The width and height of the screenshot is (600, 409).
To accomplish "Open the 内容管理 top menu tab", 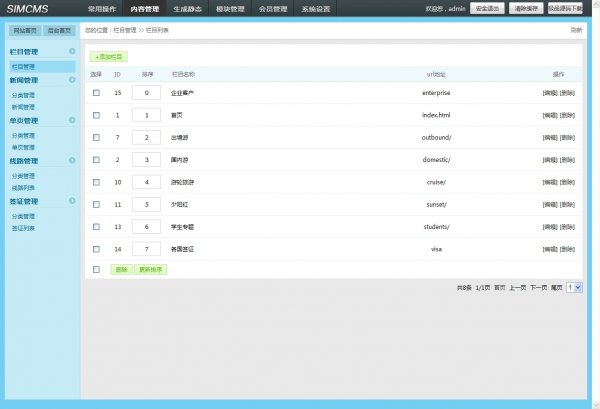I will [x=144, y=9].
